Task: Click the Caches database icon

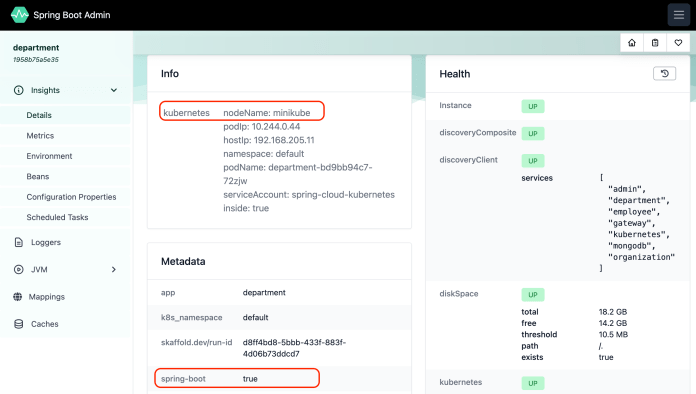Action: click(19, 324)
